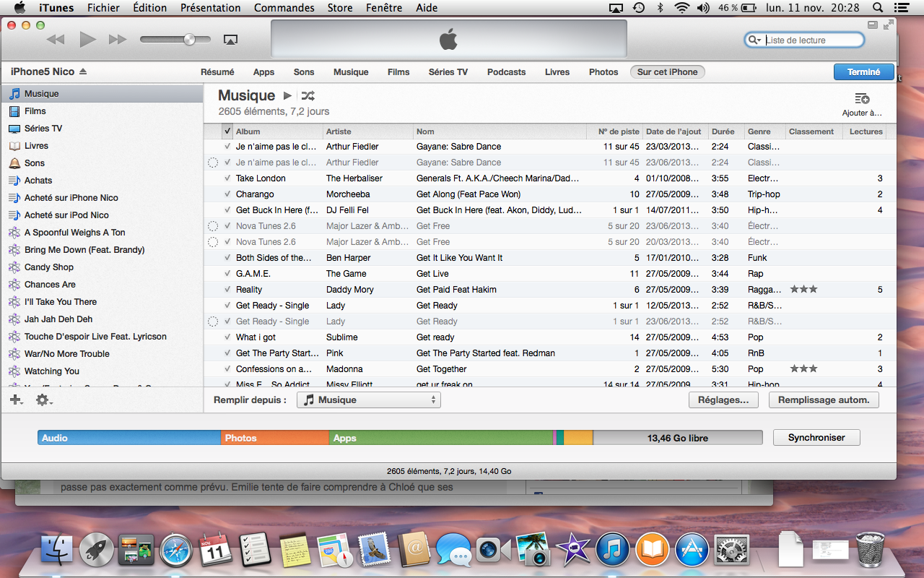Uncheck the Reality song checkbox
Image resolution: width=924 pixels, height=578 pixels.
228,290
